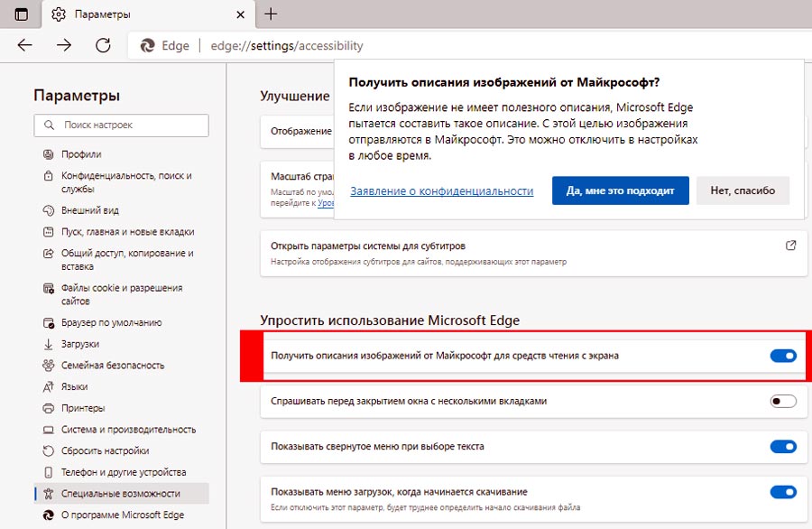Screen dimensions: 812x529
Task: Open Языки settings section
Action: [75, 386]
